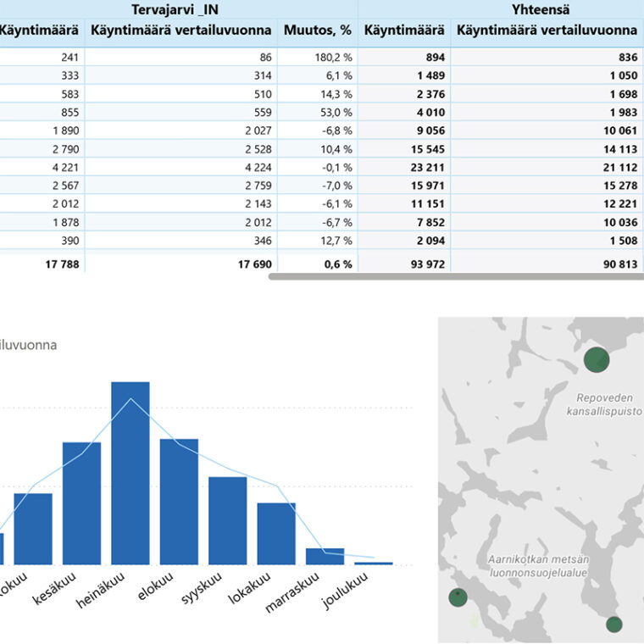Viewport: 644px width, 644px height.
Task: Select the green marker at map's bottom-right corner
Action: tap(614, 625)
